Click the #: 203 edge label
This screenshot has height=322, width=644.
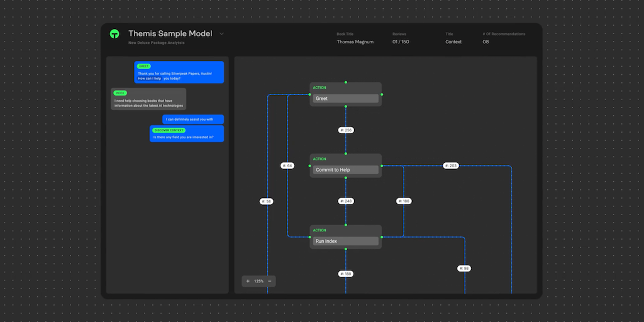point(450,165)
